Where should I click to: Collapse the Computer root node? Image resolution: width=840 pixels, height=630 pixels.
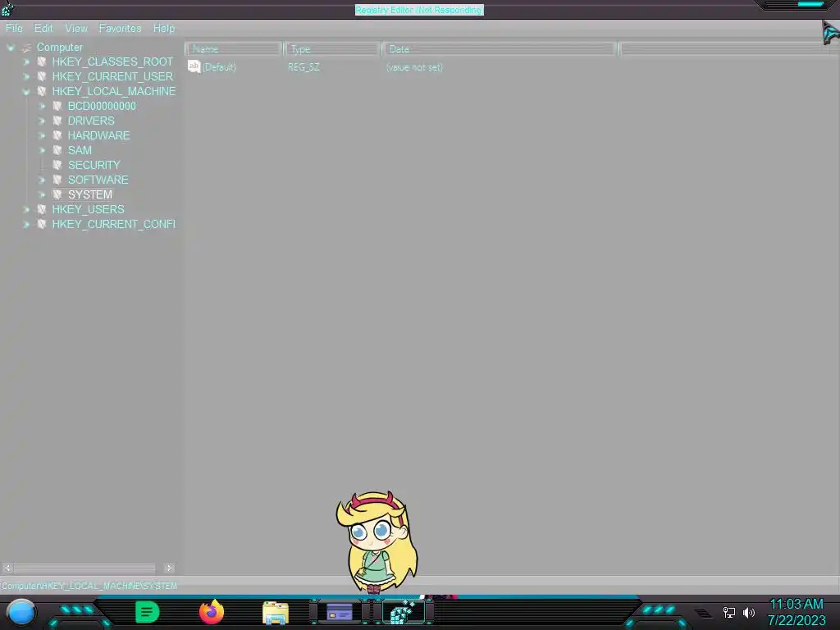(x=10, y=48)
